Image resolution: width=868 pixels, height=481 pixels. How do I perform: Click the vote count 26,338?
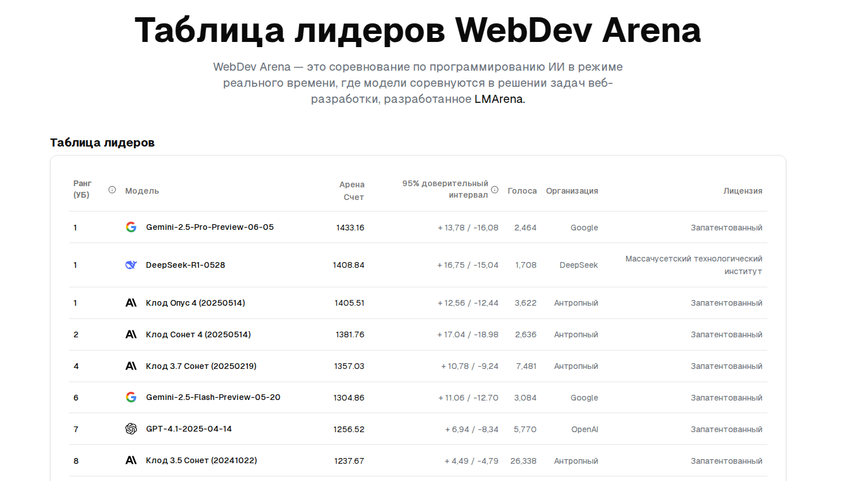(x=523, y=461)
